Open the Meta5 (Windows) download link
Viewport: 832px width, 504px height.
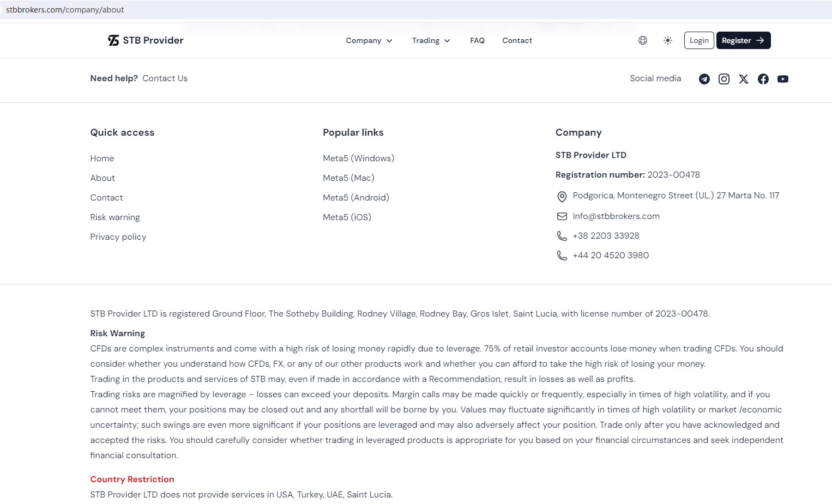pos(358,159)
